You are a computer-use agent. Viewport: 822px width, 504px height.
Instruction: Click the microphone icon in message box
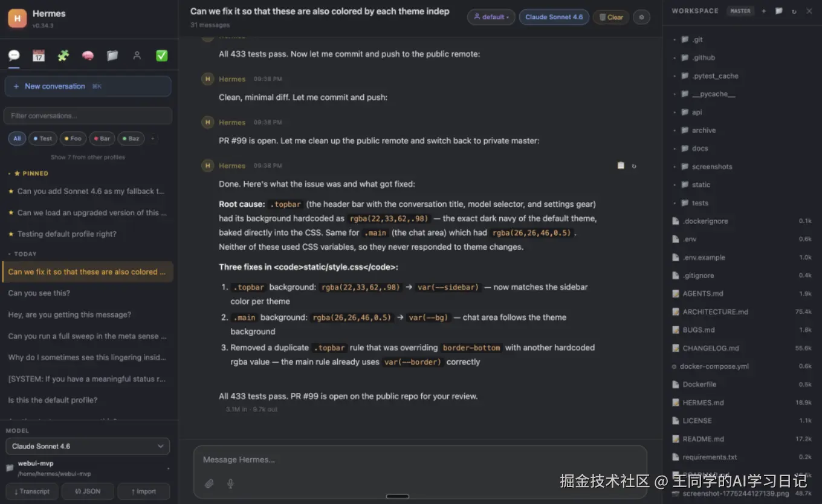pyautogui.click(x=230, y=483)
